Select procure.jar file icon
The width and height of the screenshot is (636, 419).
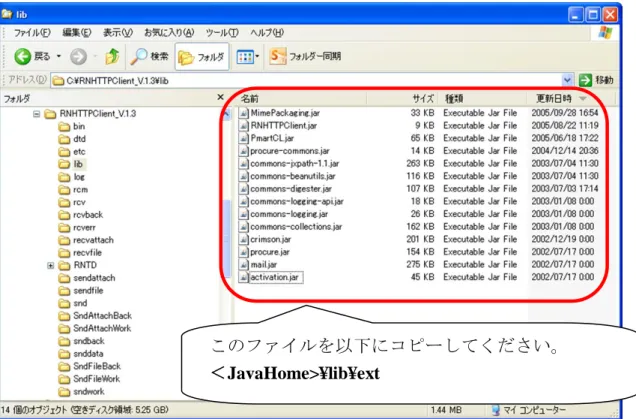(243, 252)
